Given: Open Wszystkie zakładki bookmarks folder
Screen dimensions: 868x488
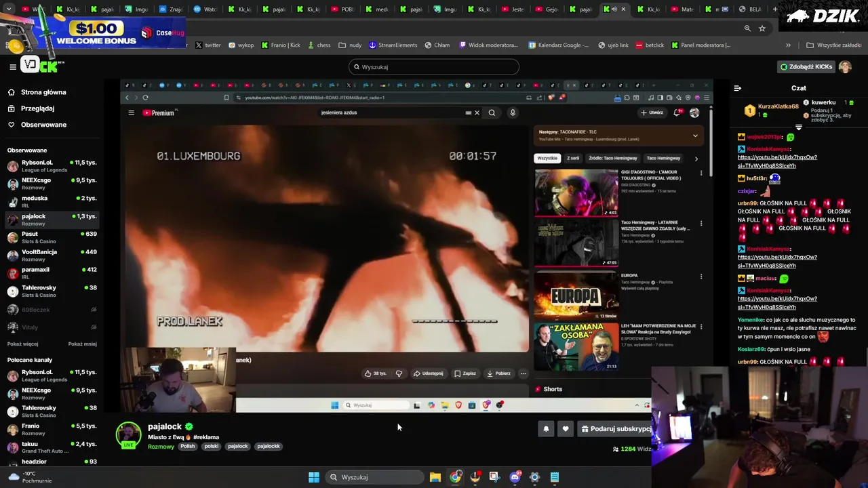Looking at the screenshot, I should pyautogui.click(x=834, y=45).
